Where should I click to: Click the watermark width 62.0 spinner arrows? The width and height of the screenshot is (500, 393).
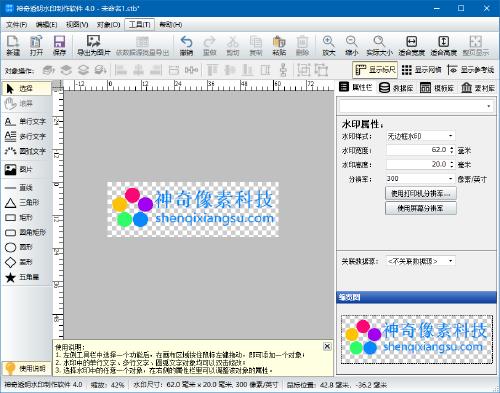coord(451,150)
